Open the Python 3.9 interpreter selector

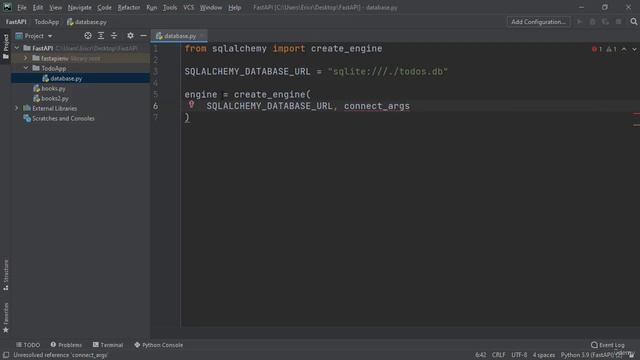(591, 355)
